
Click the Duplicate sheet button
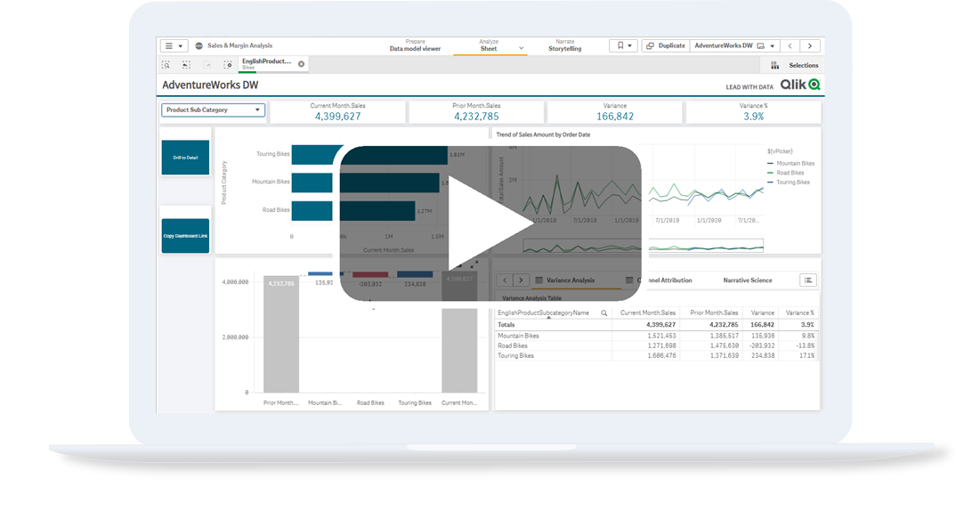click(x=666, y=45)
